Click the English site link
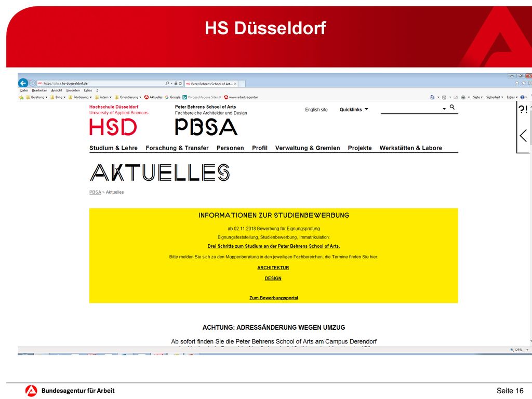Screen dimensions: 532x399 pos(316,110)
